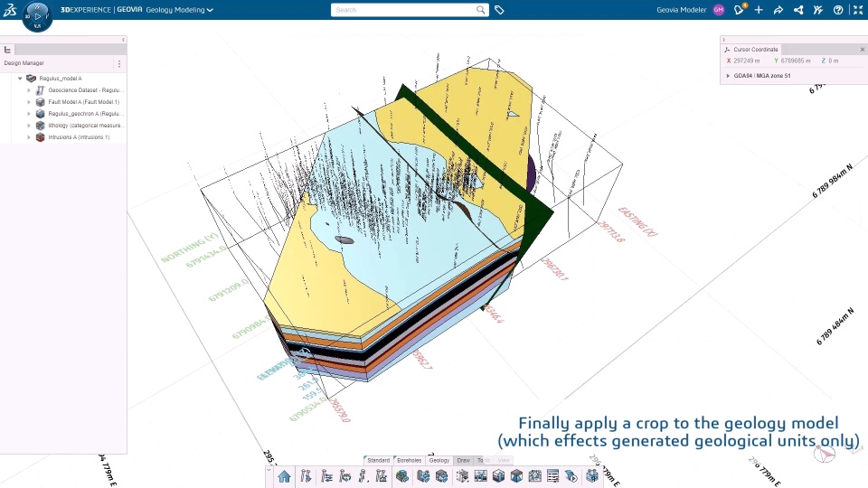This screenshot has width=868, height=488.
Task: Open the Help question mark icon
Action: pos(838,10)
